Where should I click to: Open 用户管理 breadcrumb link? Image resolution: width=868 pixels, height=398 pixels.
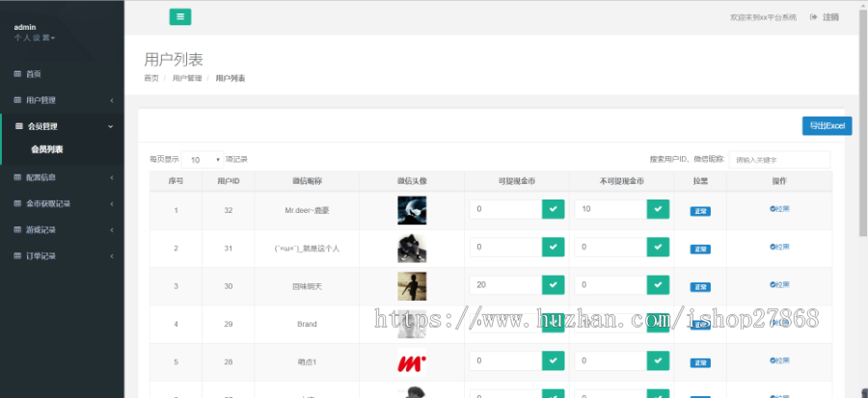pyautogui.click(x=187, y=78)
